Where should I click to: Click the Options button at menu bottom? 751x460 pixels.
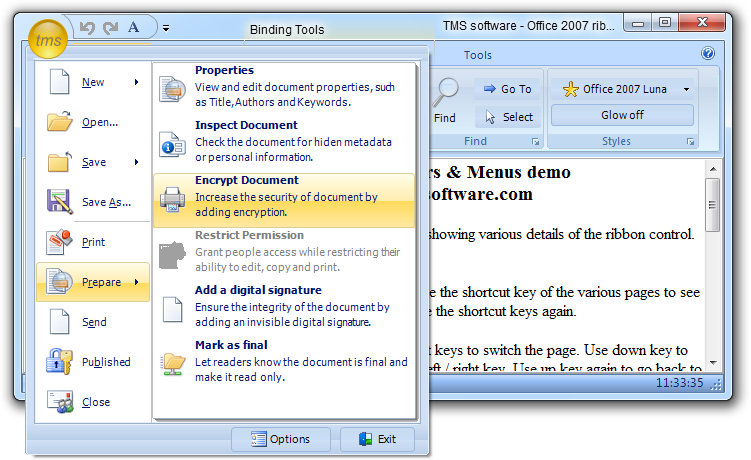coord(281,439)
